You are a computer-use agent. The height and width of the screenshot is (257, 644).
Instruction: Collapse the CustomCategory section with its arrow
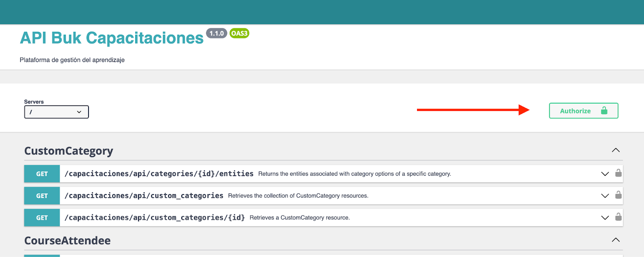(x=615, y=150)
